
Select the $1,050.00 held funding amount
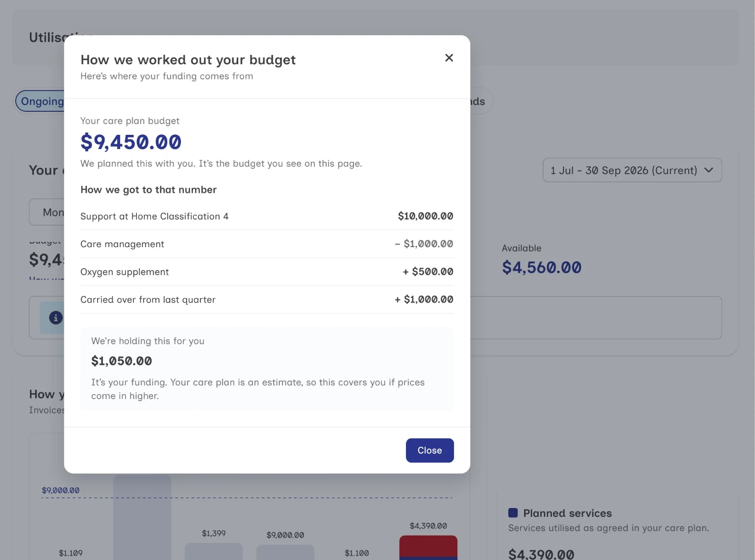pos(122,361)
